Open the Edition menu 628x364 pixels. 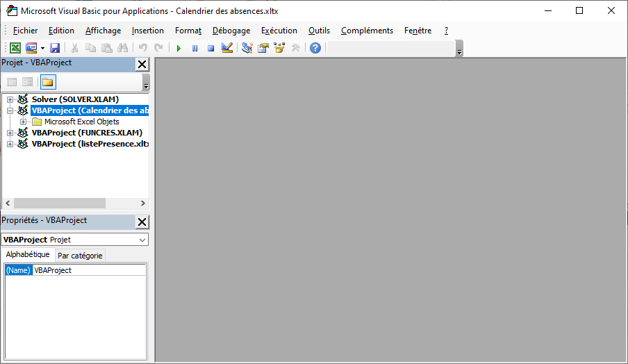point(61,31)
